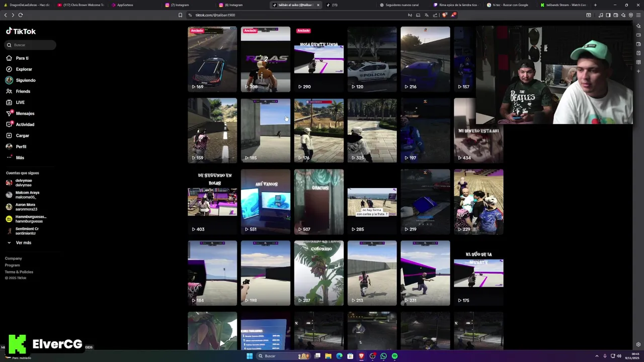Open Spotify from taskbar
This screenshot has width=644, height=362.
pos(394,356)
